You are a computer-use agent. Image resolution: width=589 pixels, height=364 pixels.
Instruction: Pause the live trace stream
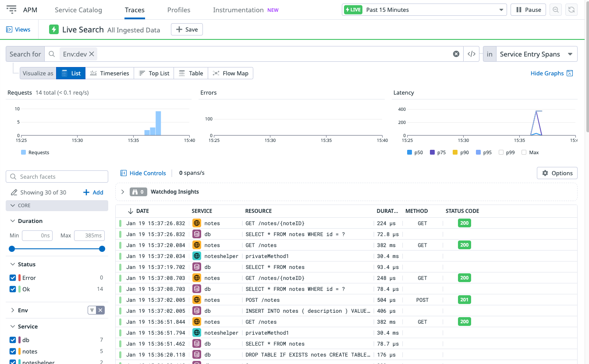(x=528, y=10)
